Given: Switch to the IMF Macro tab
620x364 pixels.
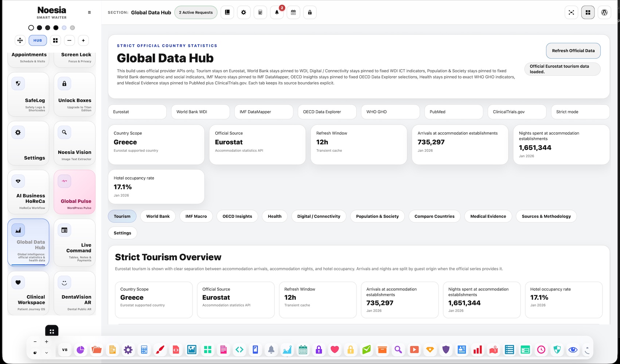Looking at the screenshot, I should [x=196, y=216].
